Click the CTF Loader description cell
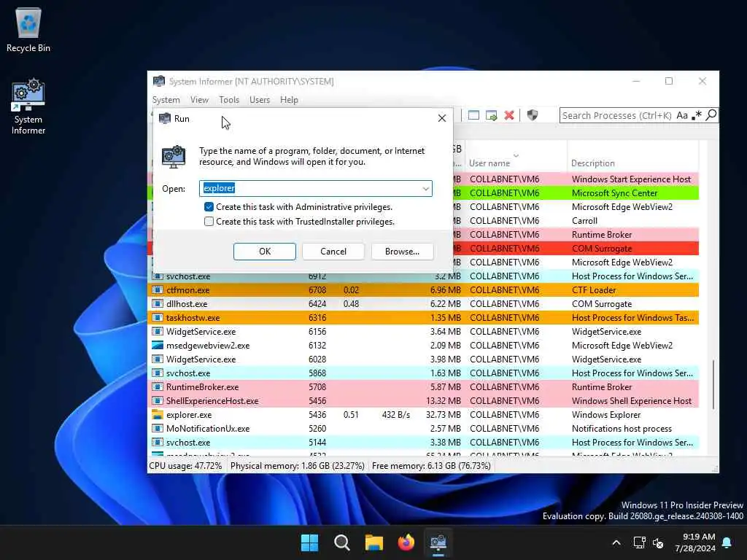 pos(594,289)
